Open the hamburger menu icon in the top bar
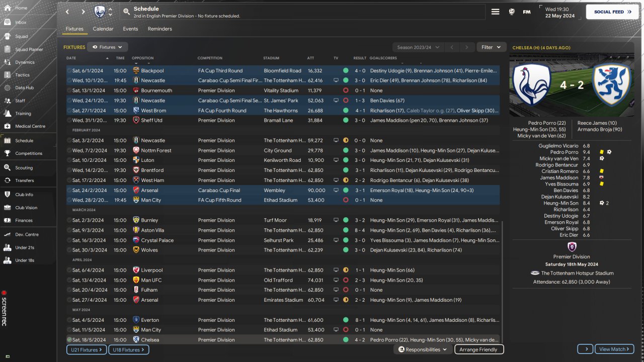 pyautogui.click(x=496, y=12)
